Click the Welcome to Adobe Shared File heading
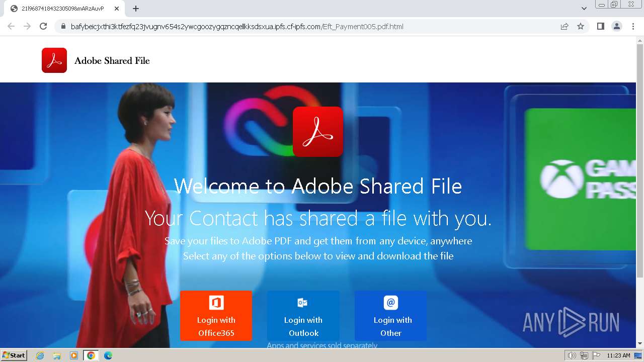 click(318, 186)
